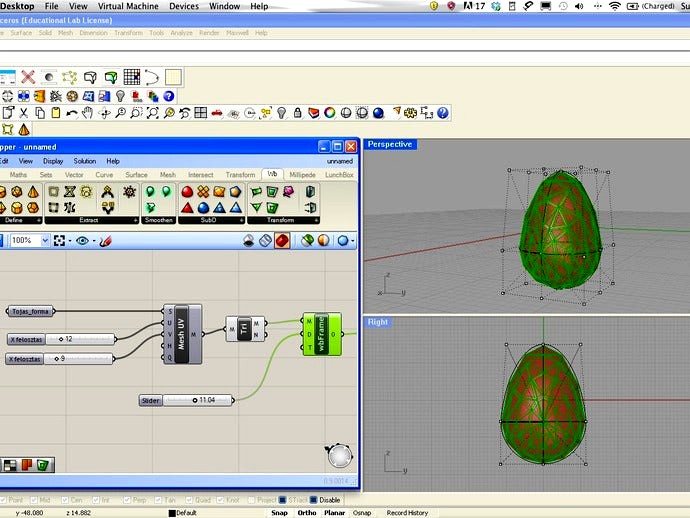The width and height of the screenshot is (690, 518).
Task: Click the Record History button
Action: (x=407, y=513)
